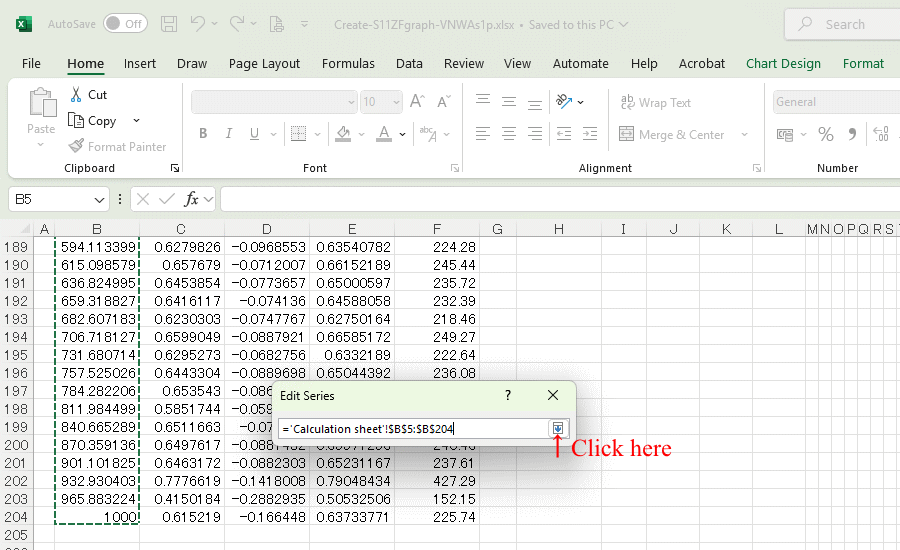Click the Align Right icon
Image resolution: width=900 pixels, height=550 pixels.
(534, 134)
